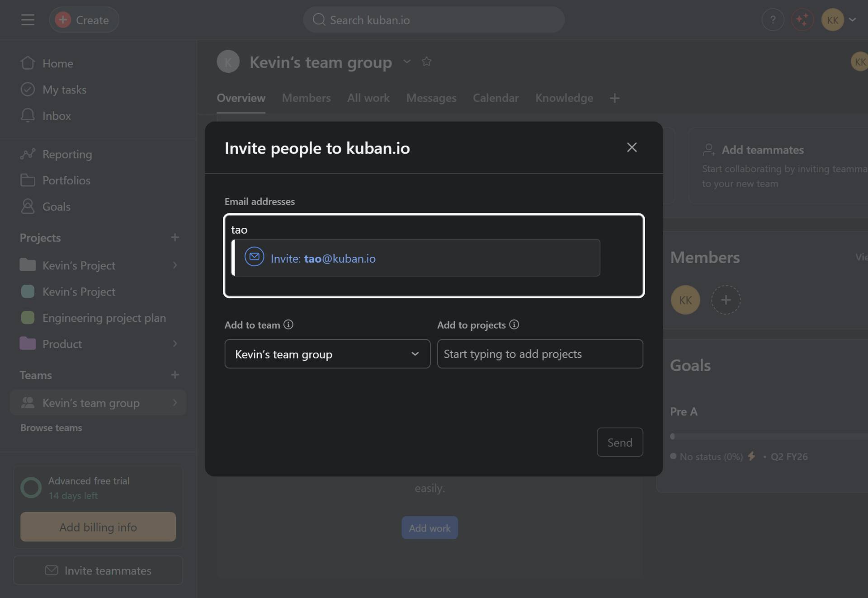Expand Kevin's team group in sidebar
Image resolution: width=868 pixels, height=598 pixels.
click(175, 403)
